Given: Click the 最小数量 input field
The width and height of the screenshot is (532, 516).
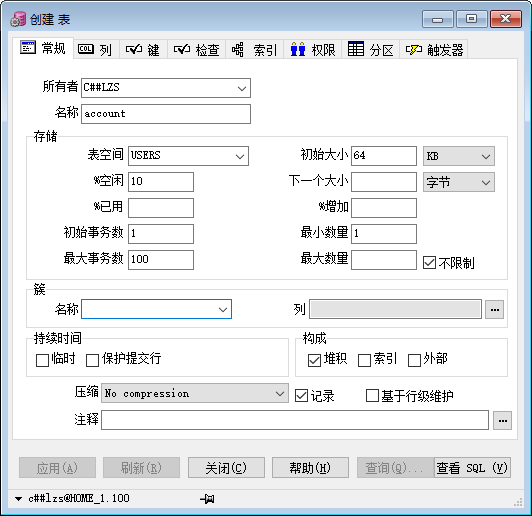Looking at the screenshot, I should 384,233.
